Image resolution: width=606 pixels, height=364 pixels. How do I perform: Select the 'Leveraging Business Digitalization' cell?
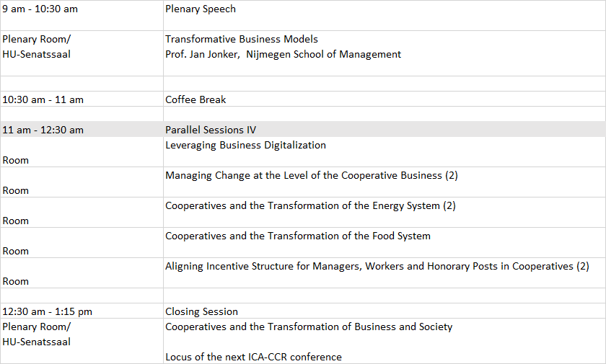click(x=245, y=146)
